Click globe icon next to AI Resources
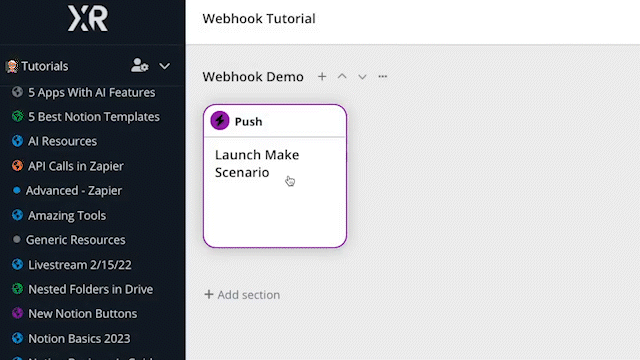The width and height of the screenshot is (640, 360). pyautogui.click(x=17, y=141)
